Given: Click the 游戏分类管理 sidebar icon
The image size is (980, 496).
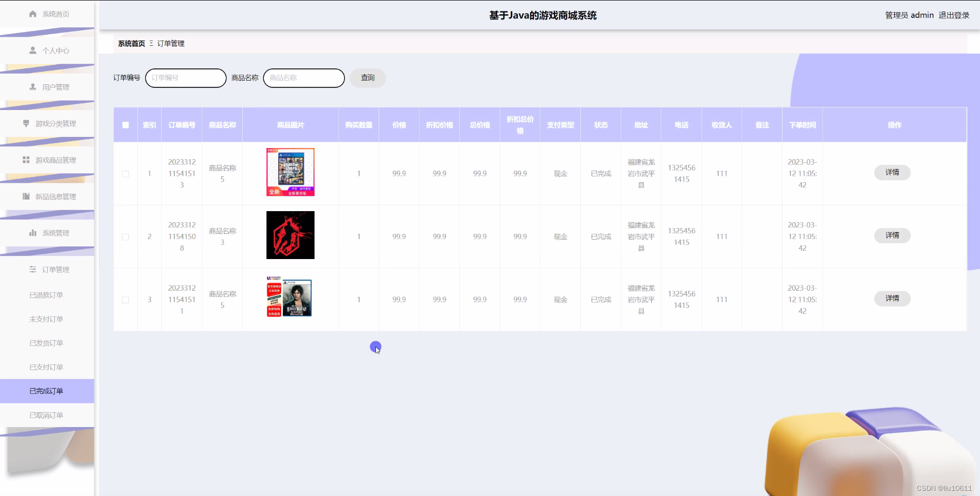Looking at the screenshot, I should click(26, 123).
